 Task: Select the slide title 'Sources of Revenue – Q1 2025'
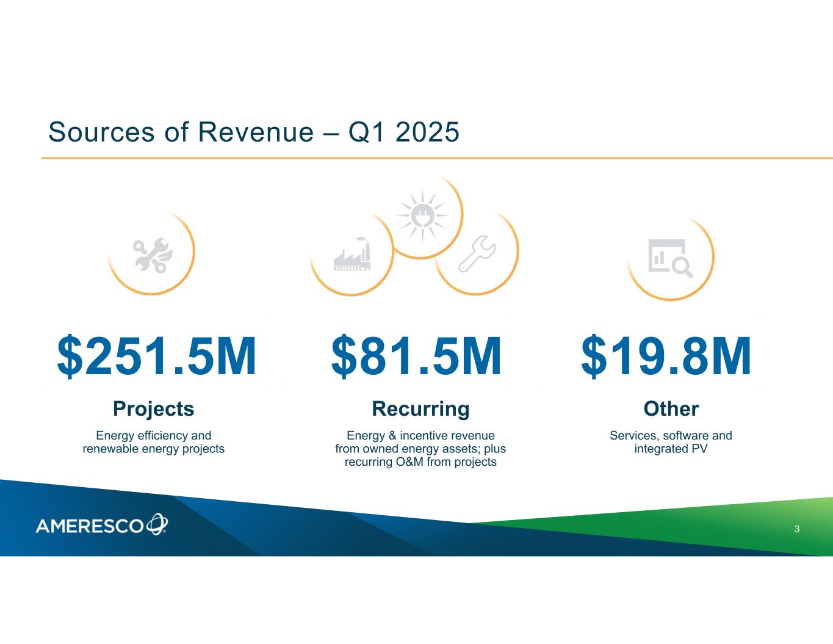253,132
